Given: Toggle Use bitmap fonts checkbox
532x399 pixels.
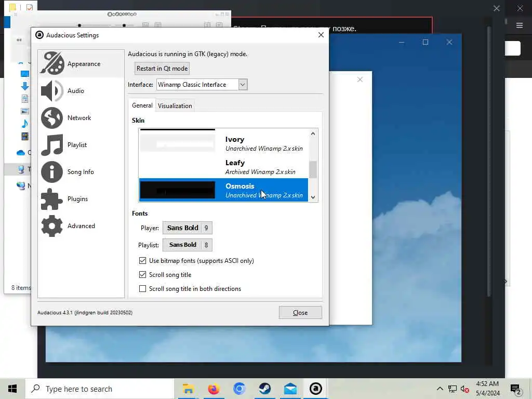Looking at the screenshot, I should pos(142,261).
